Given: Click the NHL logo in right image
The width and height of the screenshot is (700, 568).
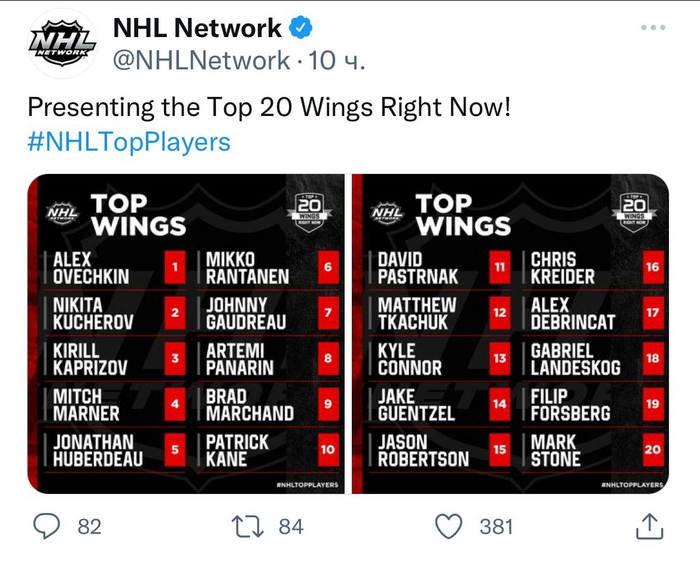Looking at the screenshot, I should pyautogui.click(x=386, y=212).
